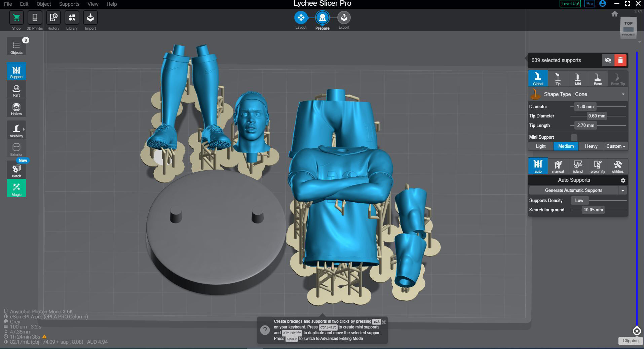Open Auto Supports gear settings

623,180
